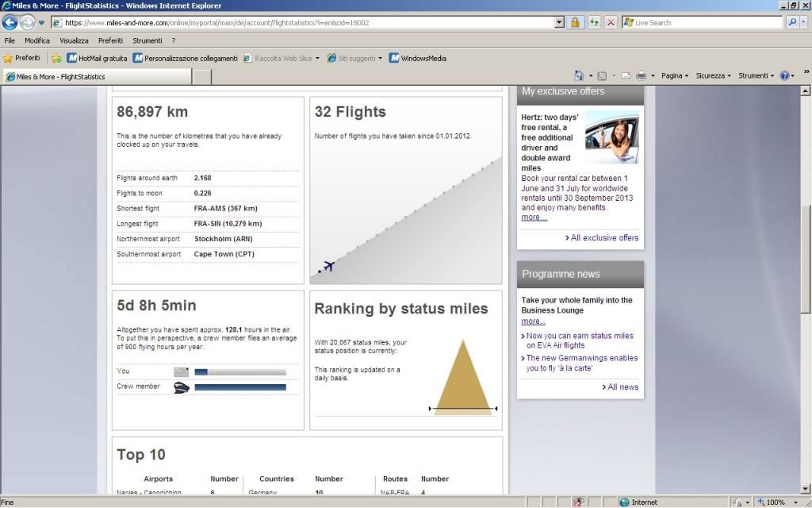This screenshot has height=508, width=812.
Task: Expand the address bar history dropdown
Action: click(x=559, y=23)
